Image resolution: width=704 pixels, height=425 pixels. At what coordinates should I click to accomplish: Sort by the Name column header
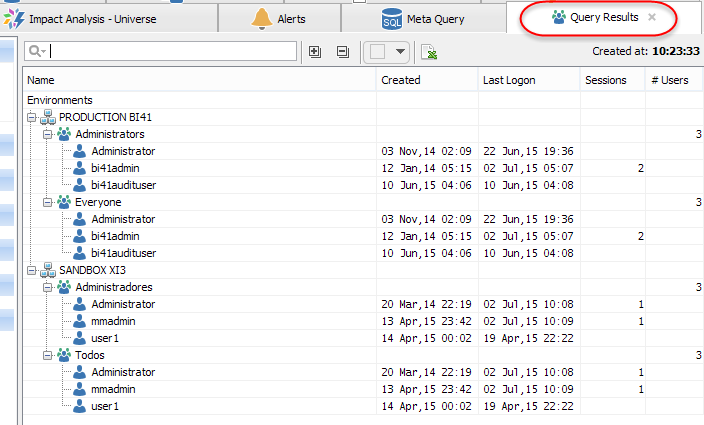point(200,80)
